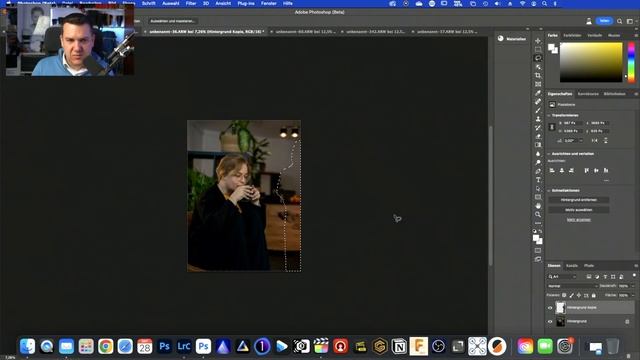Select the Lasso tool
Screen dimensions: 640x360
(538, 58)
